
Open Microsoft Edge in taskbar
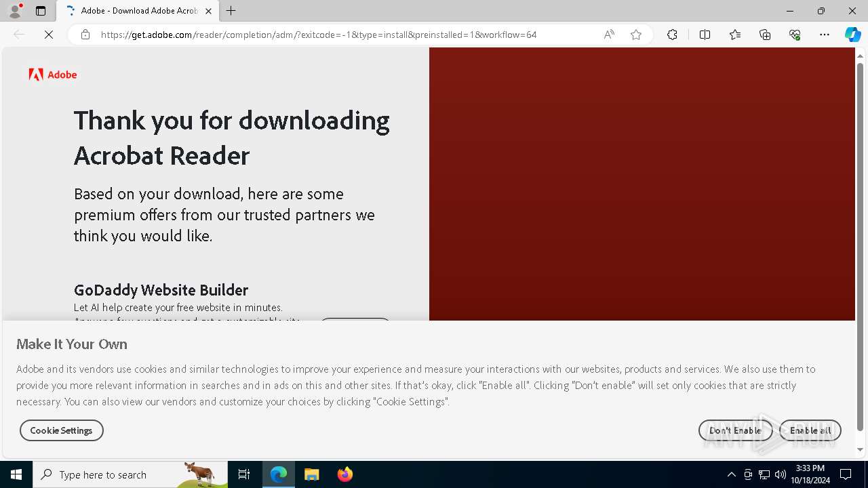tap(279, 474)
